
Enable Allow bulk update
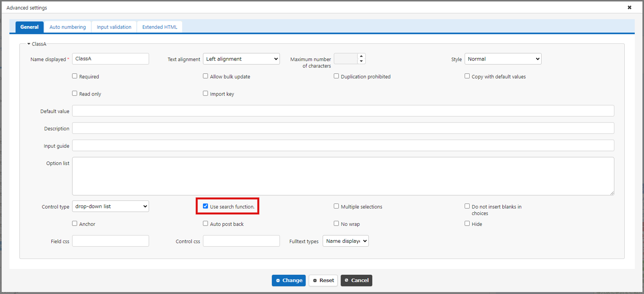click(206, 76)
